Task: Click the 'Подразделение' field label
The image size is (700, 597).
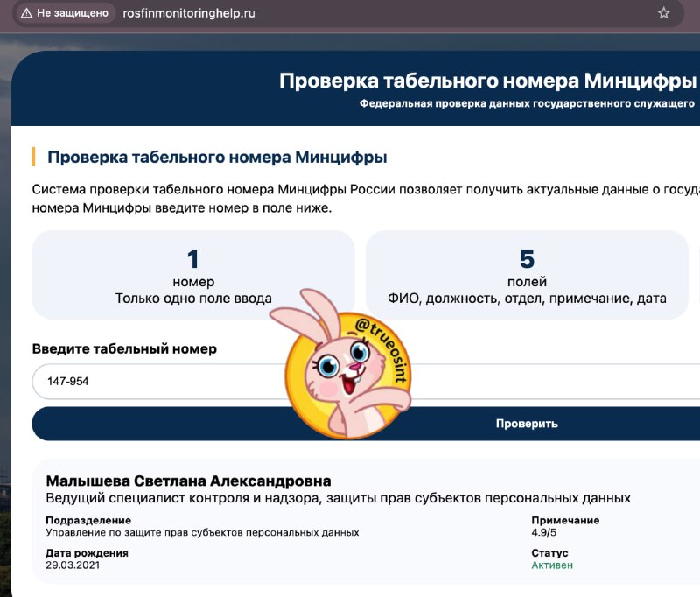Action: 88,520
